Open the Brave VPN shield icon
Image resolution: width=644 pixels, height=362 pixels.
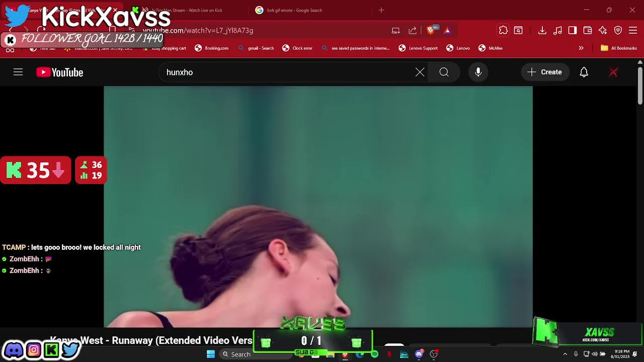click(618, 31)
